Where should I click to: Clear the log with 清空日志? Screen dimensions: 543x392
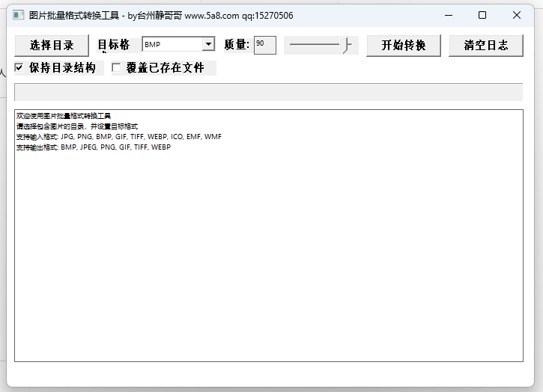(485, 46)
